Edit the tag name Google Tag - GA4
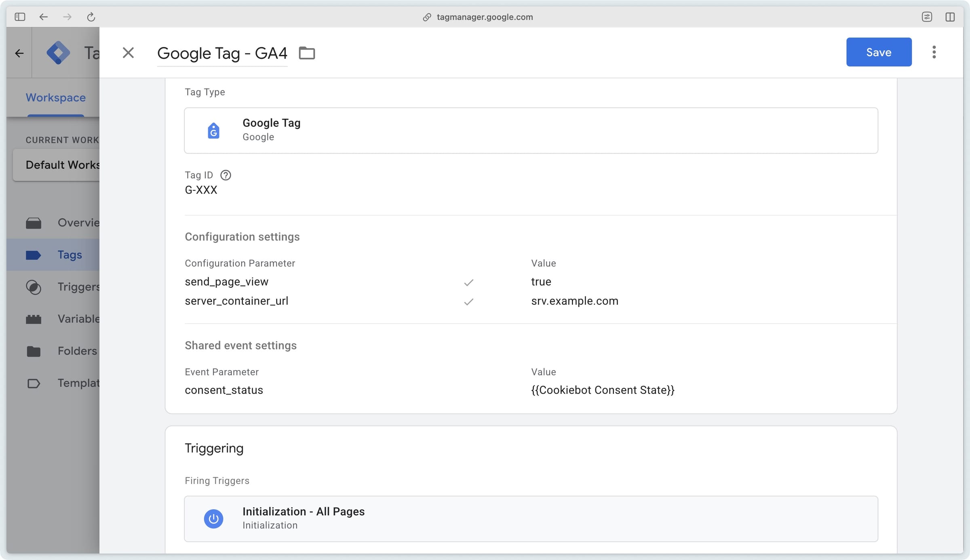This screenshot has height=560, width=970. (222, 53)
